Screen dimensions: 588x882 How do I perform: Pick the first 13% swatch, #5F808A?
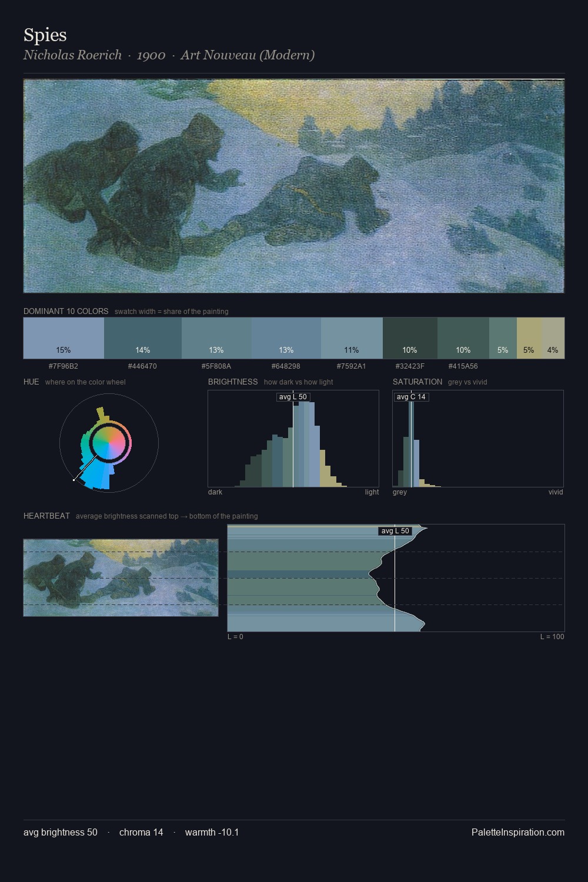(216, 338)
